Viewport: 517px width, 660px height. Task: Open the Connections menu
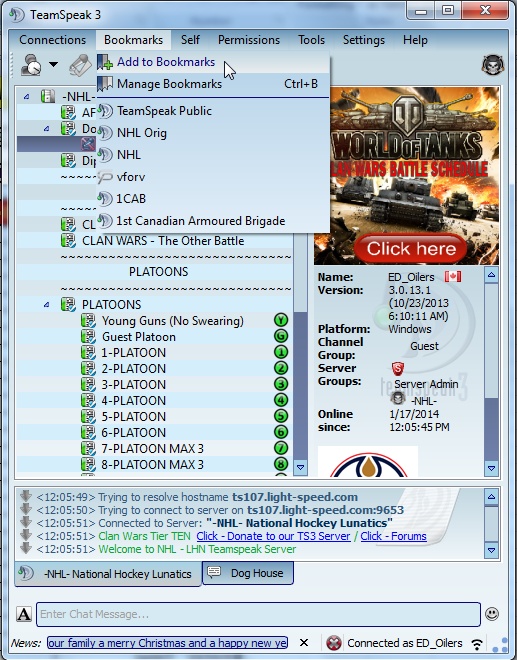pyautogui.click(x=53, y=40)
